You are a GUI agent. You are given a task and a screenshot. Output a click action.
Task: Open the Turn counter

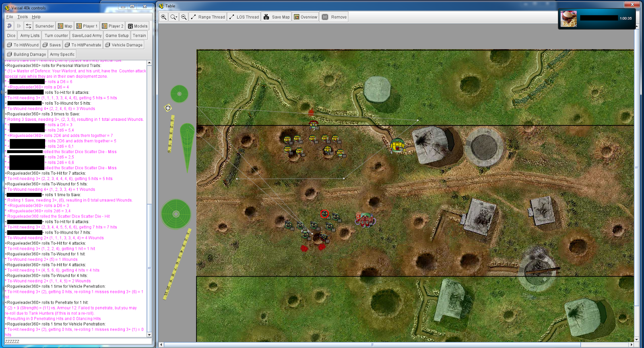click(x=56, y=35)
